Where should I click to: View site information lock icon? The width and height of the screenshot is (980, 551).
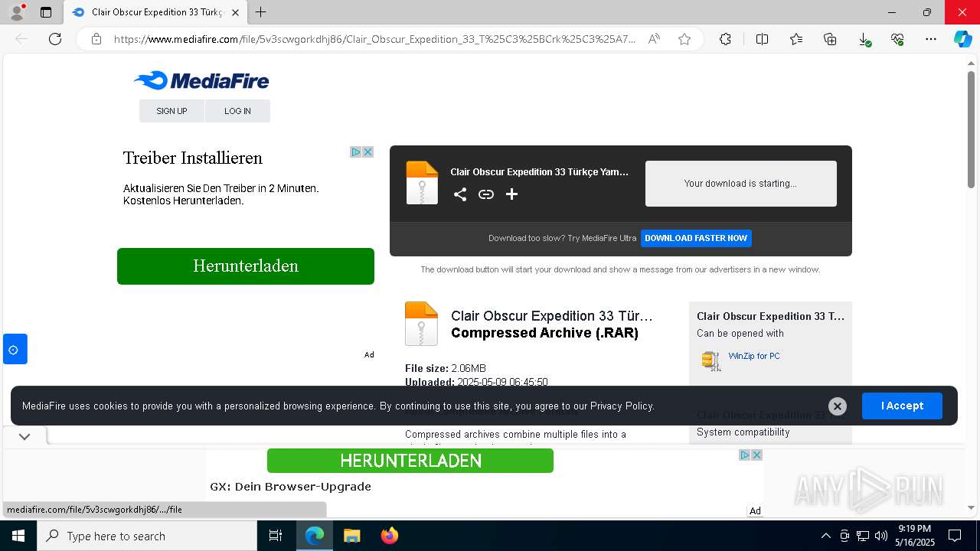(x=96, y=39)
